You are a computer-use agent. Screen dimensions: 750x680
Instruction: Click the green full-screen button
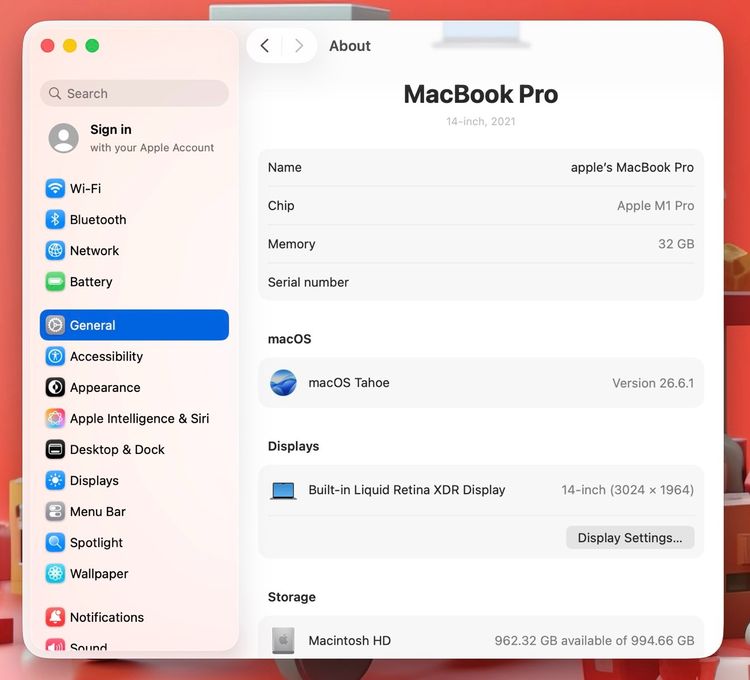click(92, 46)
